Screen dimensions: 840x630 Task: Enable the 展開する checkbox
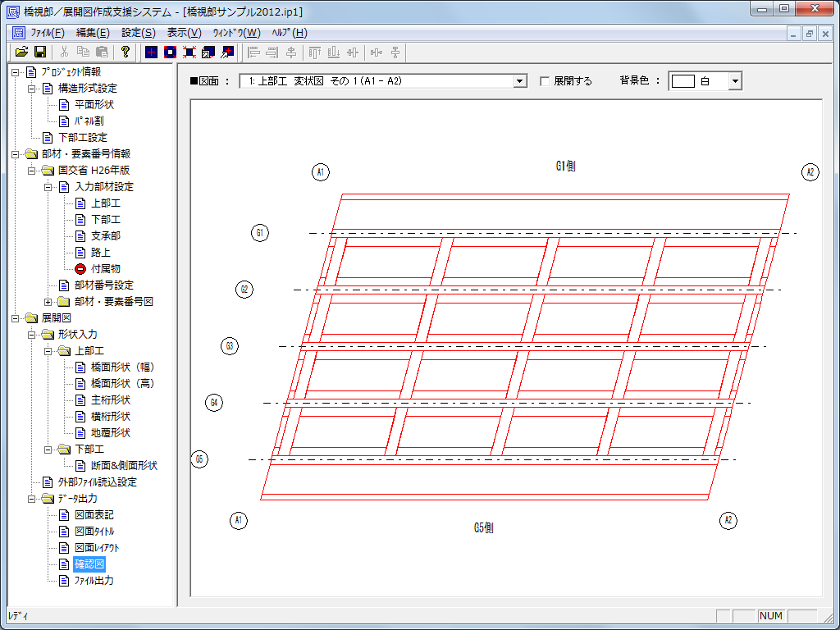pyautogui.click(x=545, y=81)
